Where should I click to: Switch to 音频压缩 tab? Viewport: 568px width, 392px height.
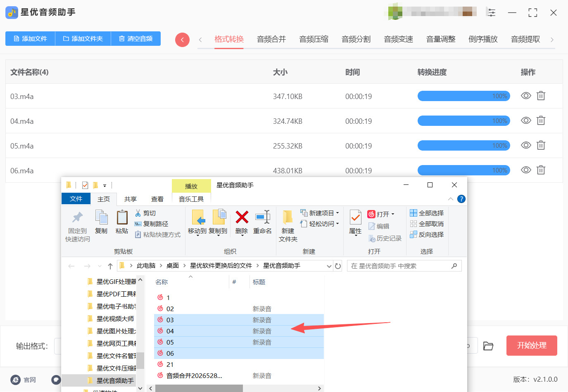314,39
